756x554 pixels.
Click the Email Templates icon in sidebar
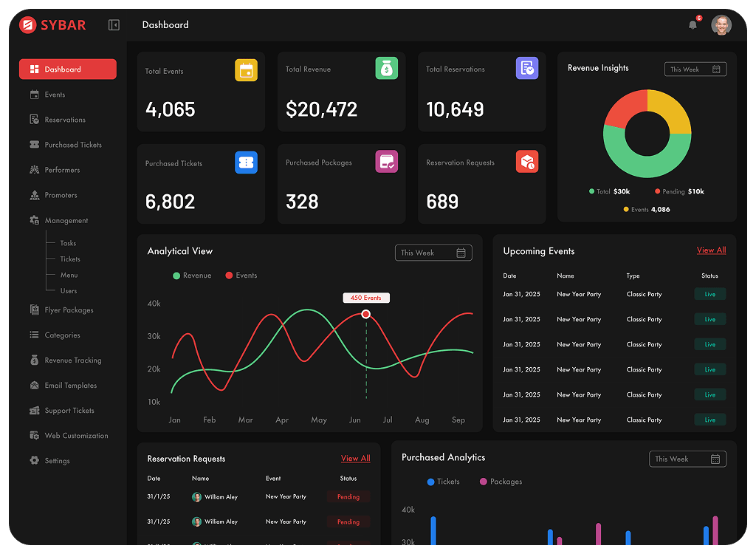(x=34, y=385)
